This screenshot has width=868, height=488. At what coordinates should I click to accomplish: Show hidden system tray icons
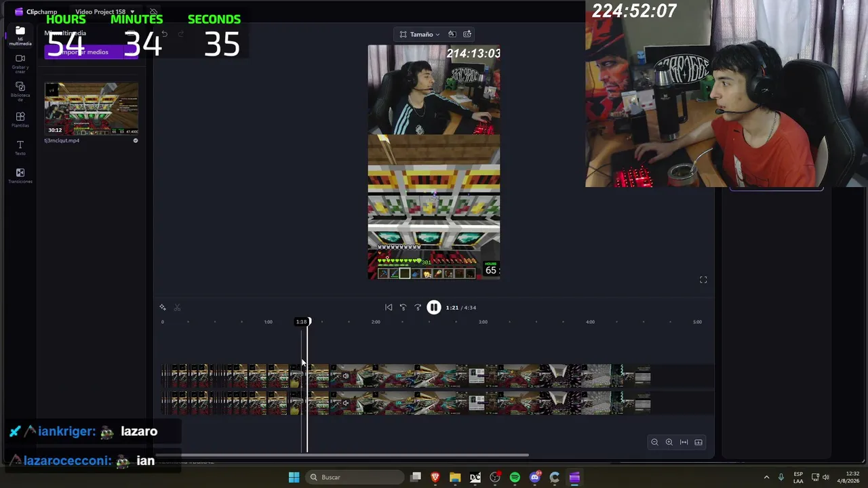pyautogui.click(x=766, y=477)
